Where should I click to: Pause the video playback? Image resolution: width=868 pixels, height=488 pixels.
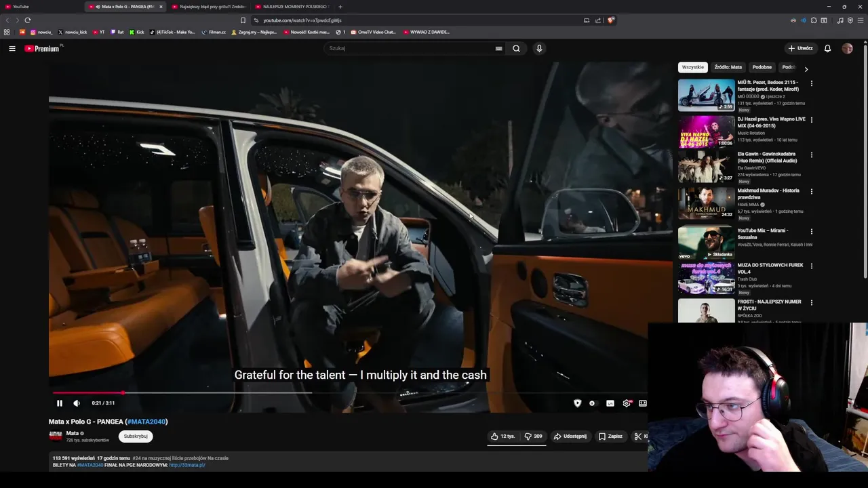pos(59,403)
